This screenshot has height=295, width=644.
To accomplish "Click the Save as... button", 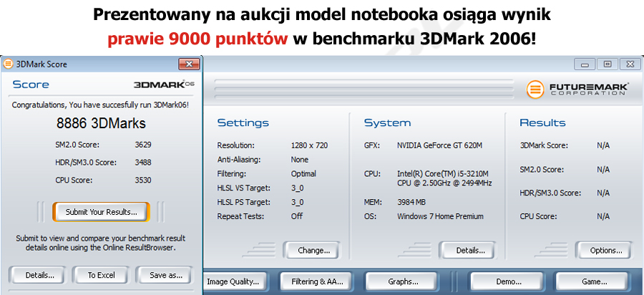I will (165, 274).
